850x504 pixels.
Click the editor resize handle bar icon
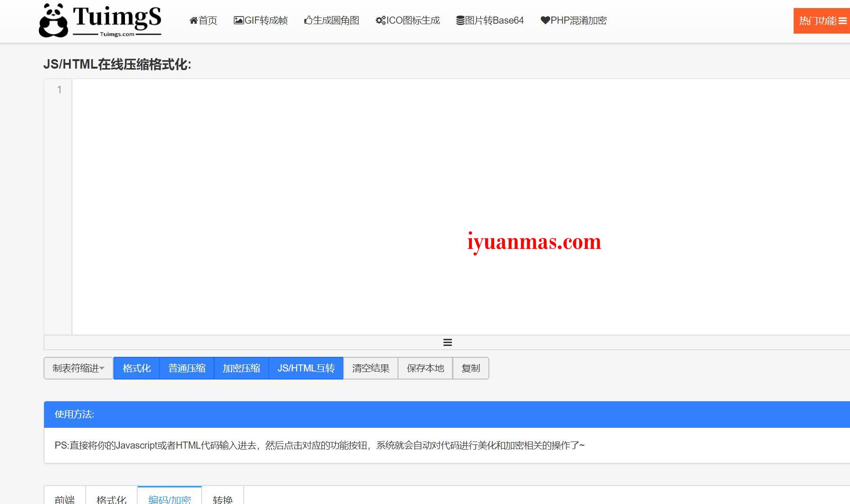click(x=447, y=342)
